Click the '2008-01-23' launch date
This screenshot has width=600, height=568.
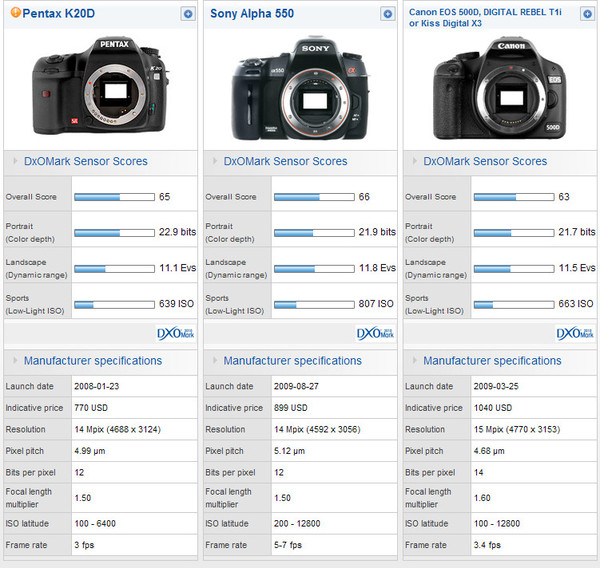[x=97, y=386]
